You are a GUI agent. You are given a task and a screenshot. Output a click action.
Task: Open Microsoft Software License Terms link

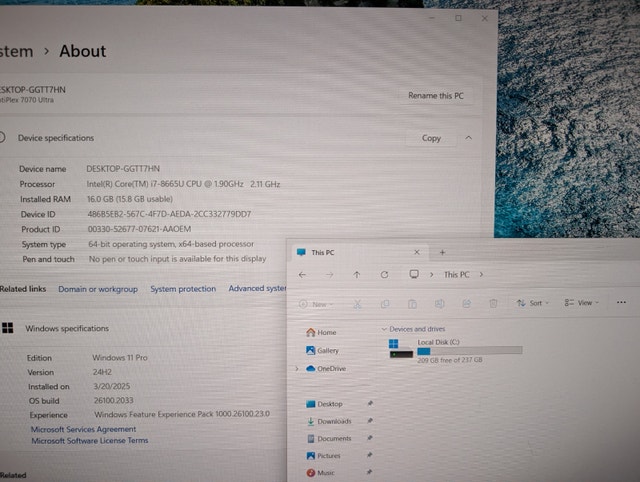[x=90, y=440]
